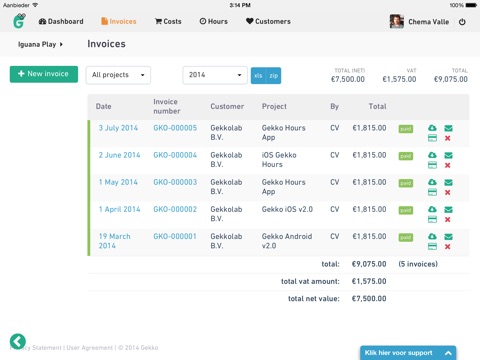The width and height of the screenshot is (480, 360).
Task: Click the Project column header
Action: (274, 107)
